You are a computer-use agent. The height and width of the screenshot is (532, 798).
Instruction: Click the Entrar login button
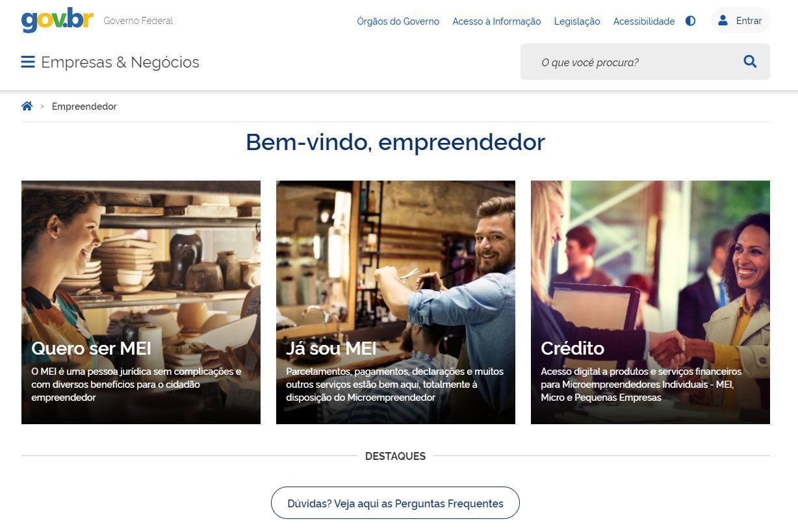coord(740,20)
